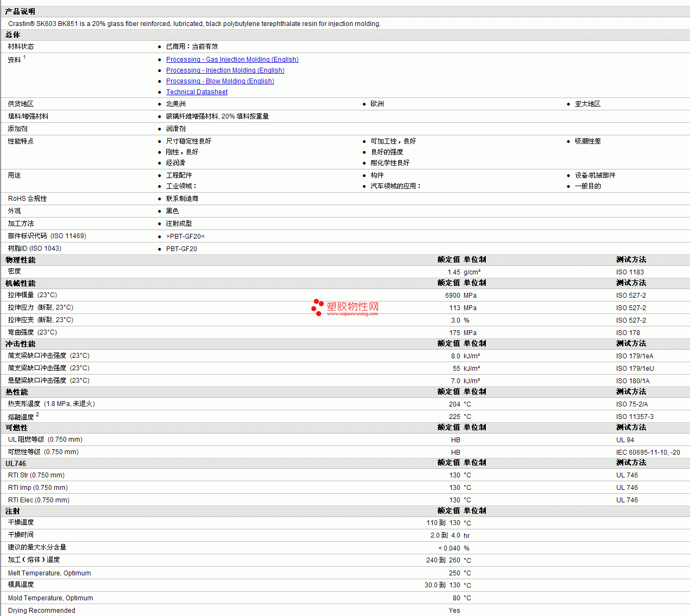This screenshot has height=616, width=690.
Task: Select 吸潮性差 feature
Action: (x=588, y=141)
